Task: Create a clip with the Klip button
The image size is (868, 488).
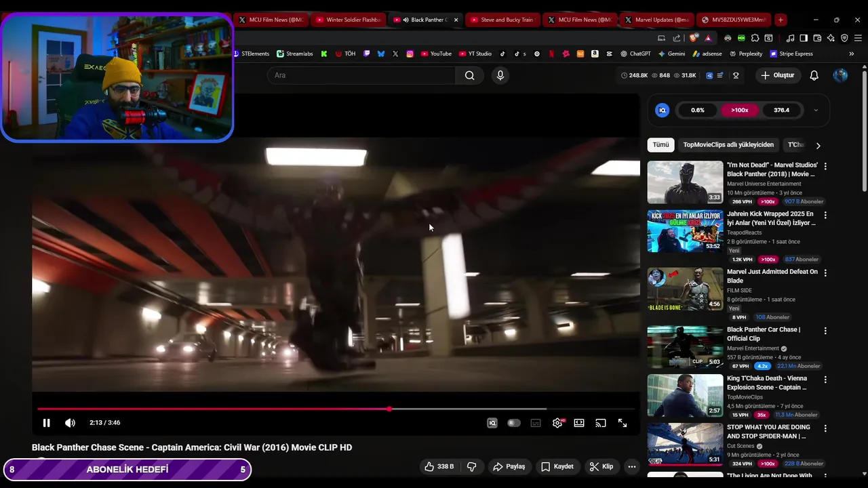Action: pyautogui.click(x=601, y=466)
